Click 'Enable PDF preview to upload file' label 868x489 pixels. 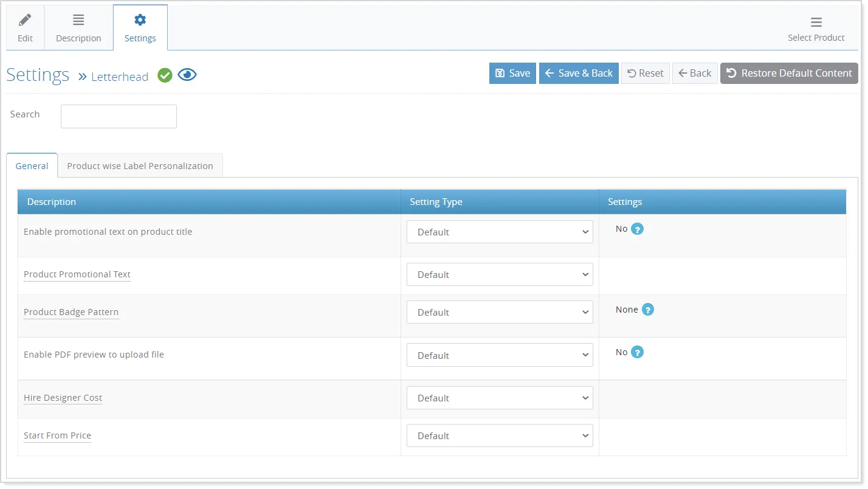coord(94,355)
